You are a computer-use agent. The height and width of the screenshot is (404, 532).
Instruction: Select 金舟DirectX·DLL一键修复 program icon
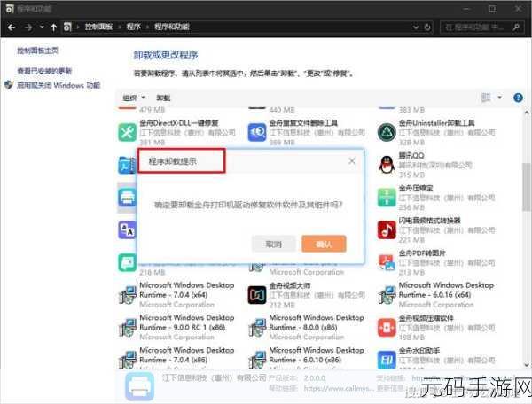pyautogui.click(x=127, y=132)
